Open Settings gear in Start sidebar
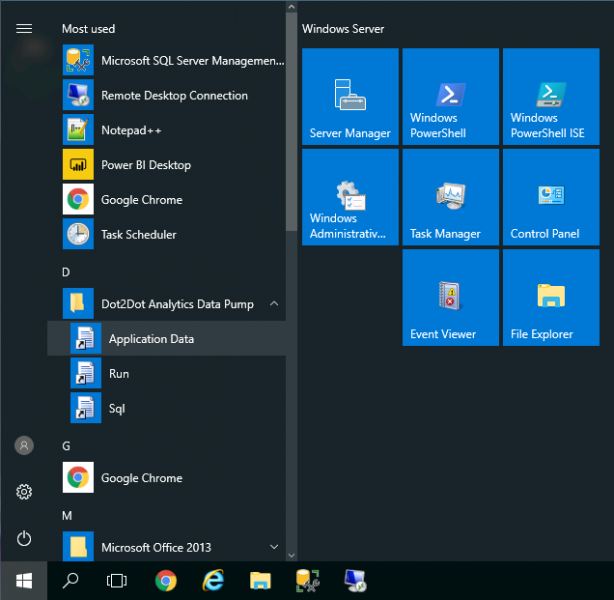614x600 pixels. tap(24, 492)
